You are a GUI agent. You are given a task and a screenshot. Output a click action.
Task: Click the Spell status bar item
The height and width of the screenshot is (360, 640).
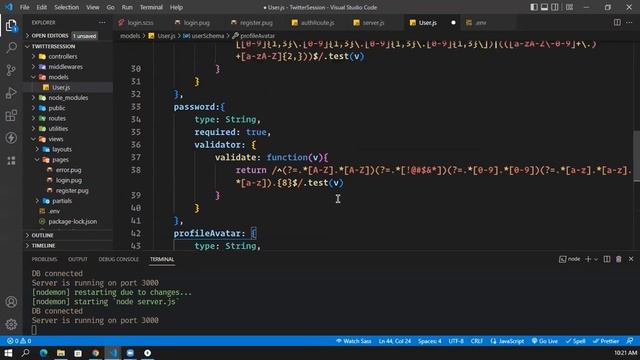(x=576, y=341)
